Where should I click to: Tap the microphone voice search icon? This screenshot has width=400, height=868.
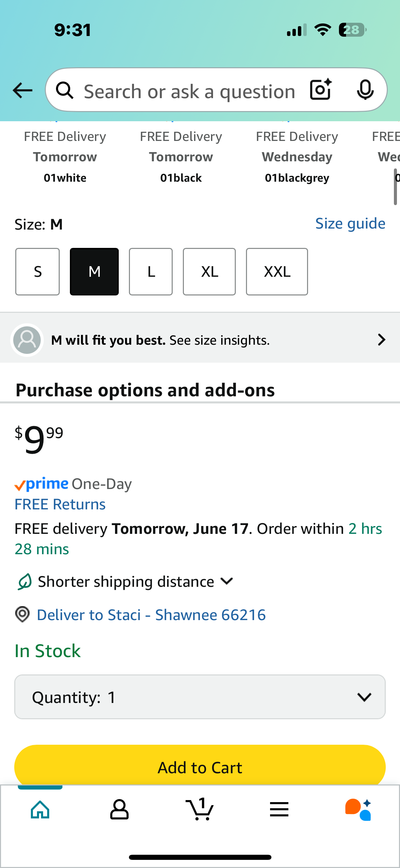tap(365, 90)
